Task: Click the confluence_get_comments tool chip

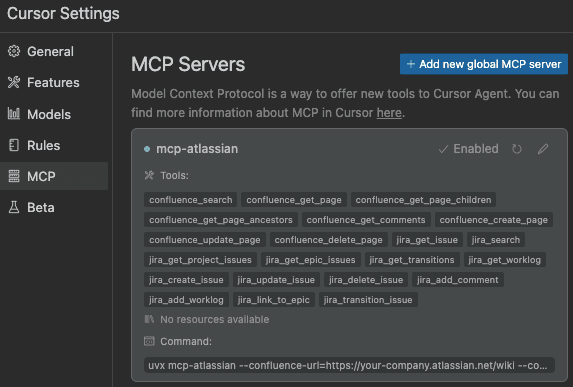Action: [366, 220]
